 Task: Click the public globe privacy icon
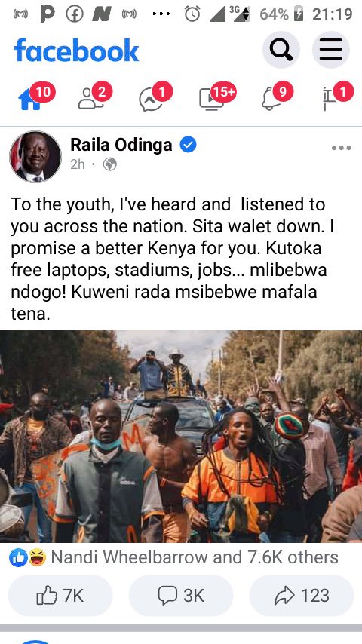(x=109, y=164)
